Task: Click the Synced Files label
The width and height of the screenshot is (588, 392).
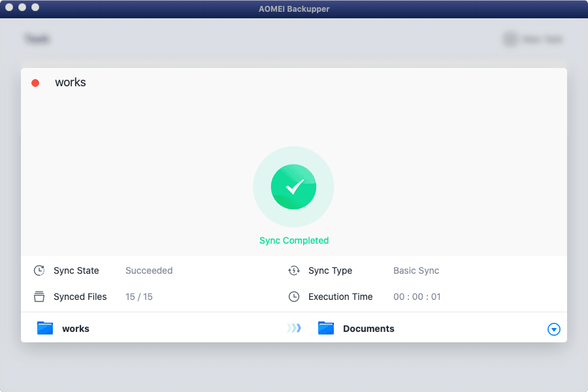Action: coord(80,297)
